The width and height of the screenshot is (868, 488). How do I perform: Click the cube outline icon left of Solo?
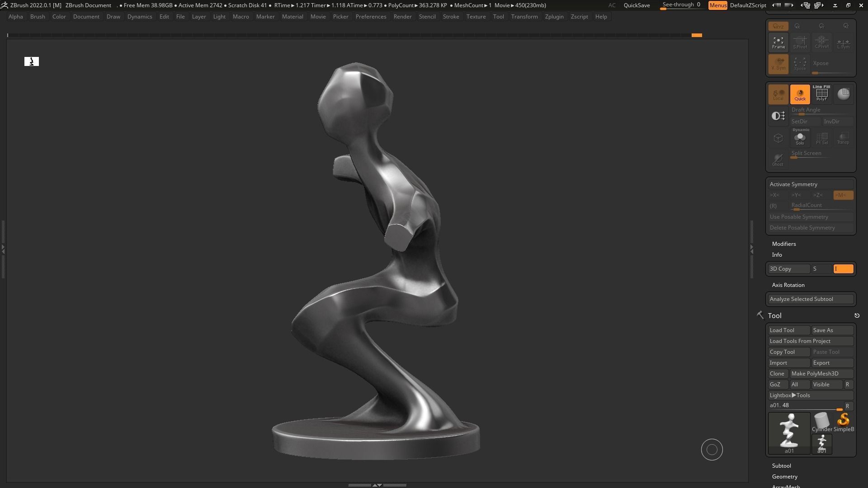(778, 138)
